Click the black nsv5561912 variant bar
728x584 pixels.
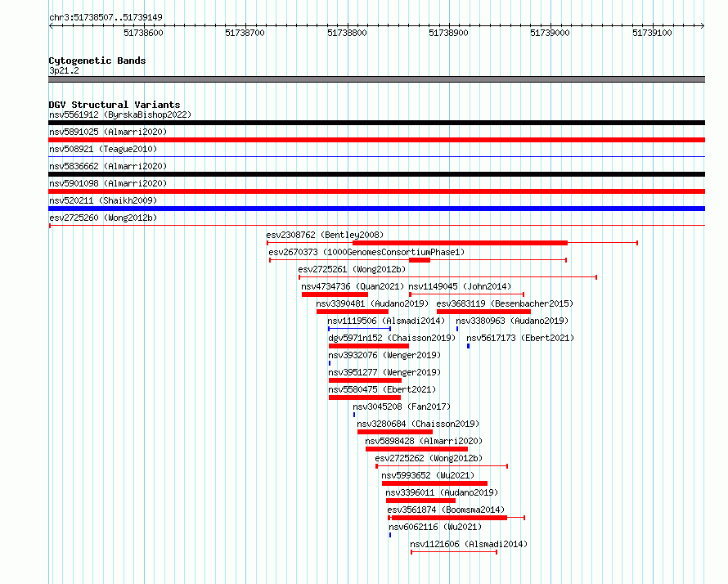(x=376, y=123)
